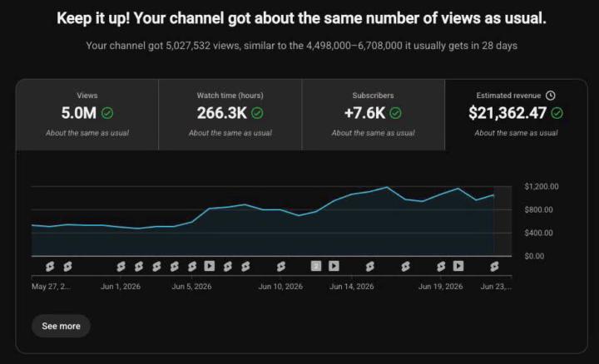Select the Shorts marker two days before Jun 19
This screenshot has height=364, width=599.
(406, 266)
